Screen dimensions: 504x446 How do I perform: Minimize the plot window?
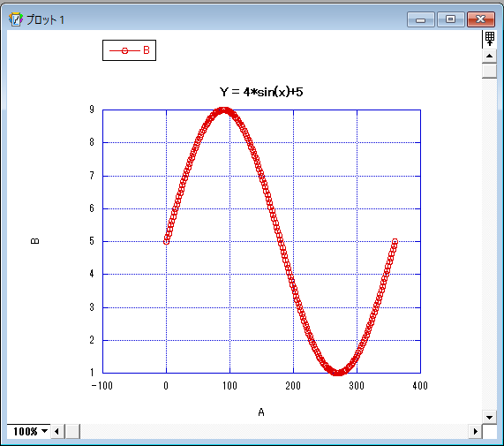pos(421,19)
